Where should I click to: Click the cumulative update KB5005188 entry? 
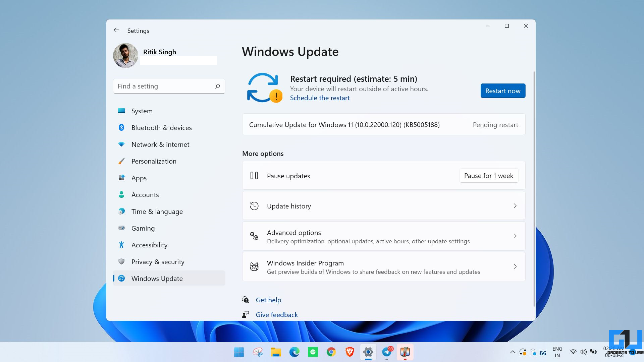pos(384,124)
